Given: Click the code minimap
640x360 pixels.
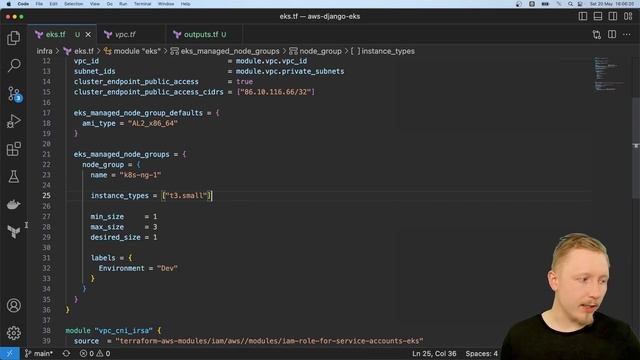Looking at the screenshot, I should coord(608,74).
